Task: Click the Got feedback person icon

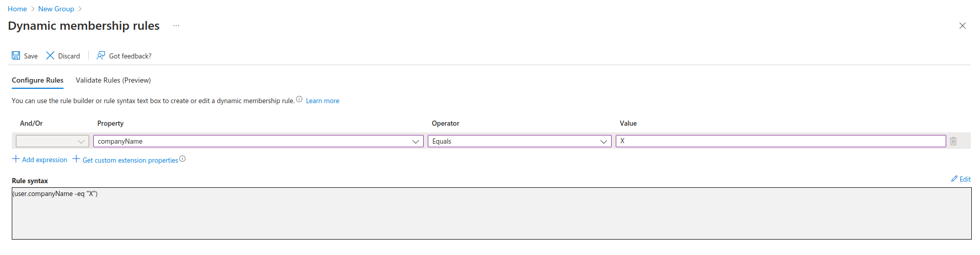Action: pyautogui.click(x=101, y=55)
